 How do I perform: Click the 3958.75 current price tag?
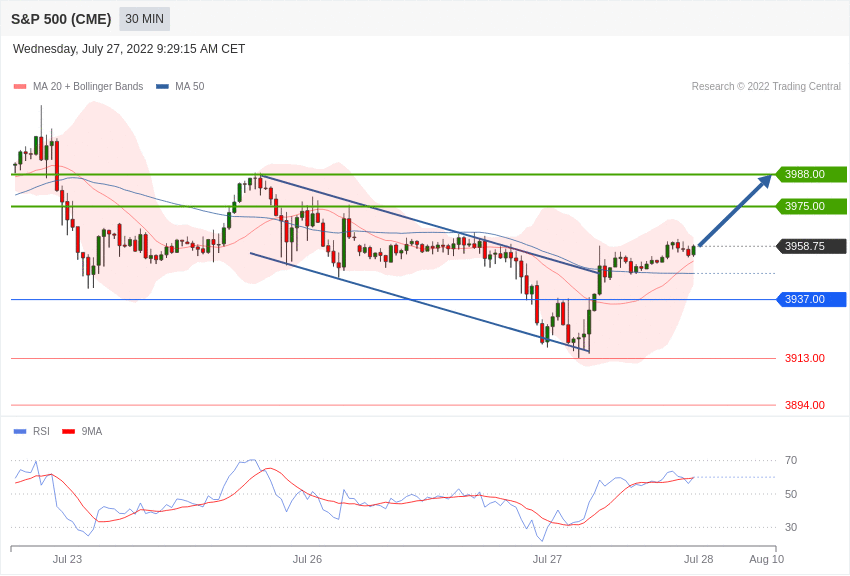812,247
